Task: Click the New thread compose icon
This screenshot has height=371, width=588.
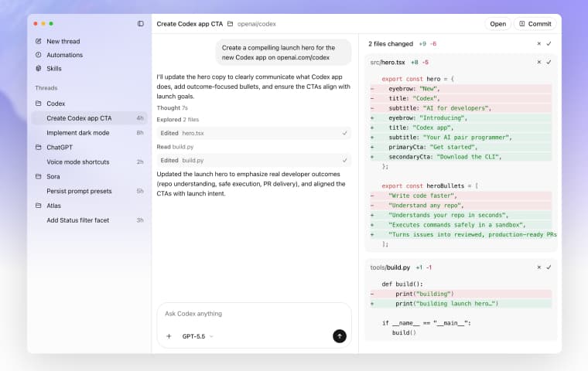Action: [38, 41]
